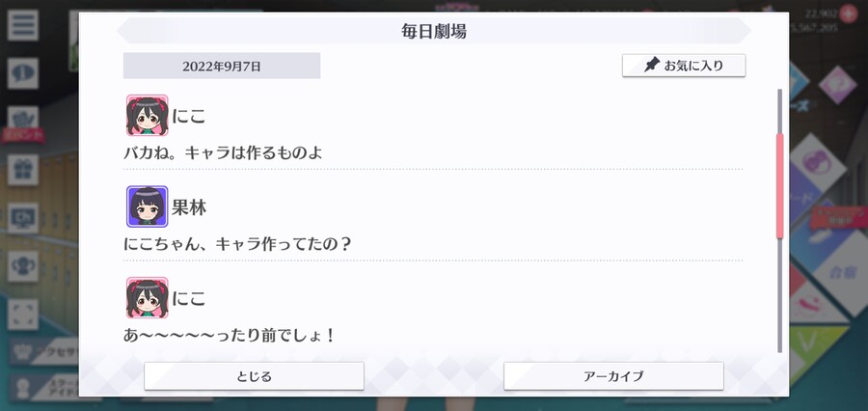Click the pink plus icon beside currency
This screenshot has height=411, width=868.
pyautogui.click(x=848, y=13)
